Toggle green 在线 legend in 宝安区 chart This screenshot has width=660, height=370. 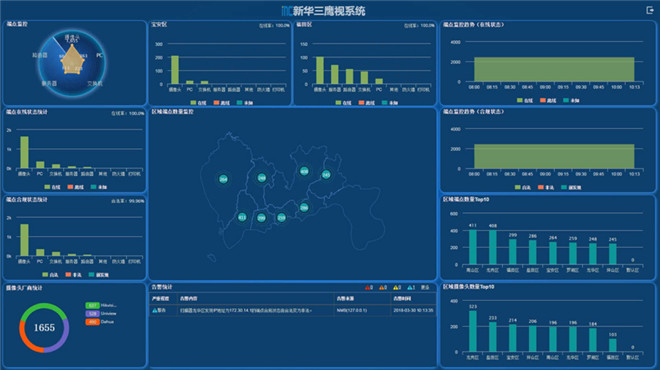tap(198, 103)
